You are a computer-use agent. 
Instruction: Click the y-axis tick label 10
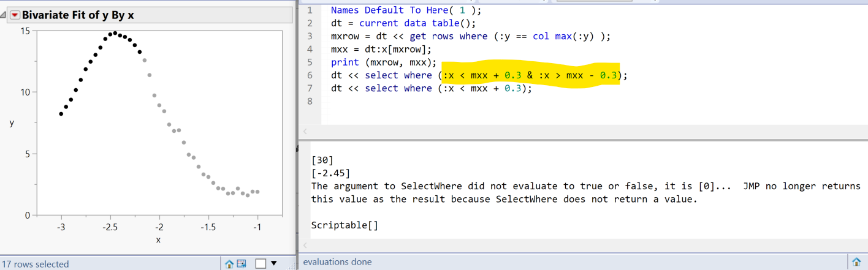click(x=26, y=92)
